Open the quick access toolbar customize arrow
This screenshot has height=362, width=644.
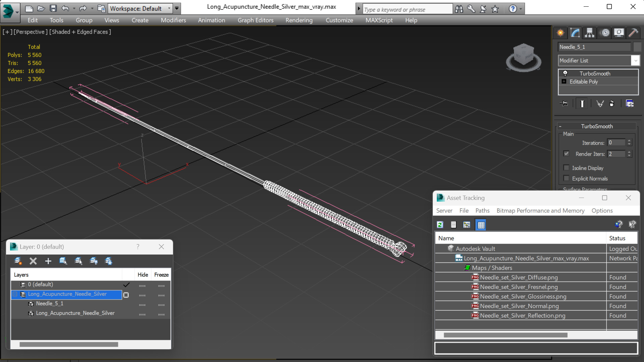[x=177, y=8]
